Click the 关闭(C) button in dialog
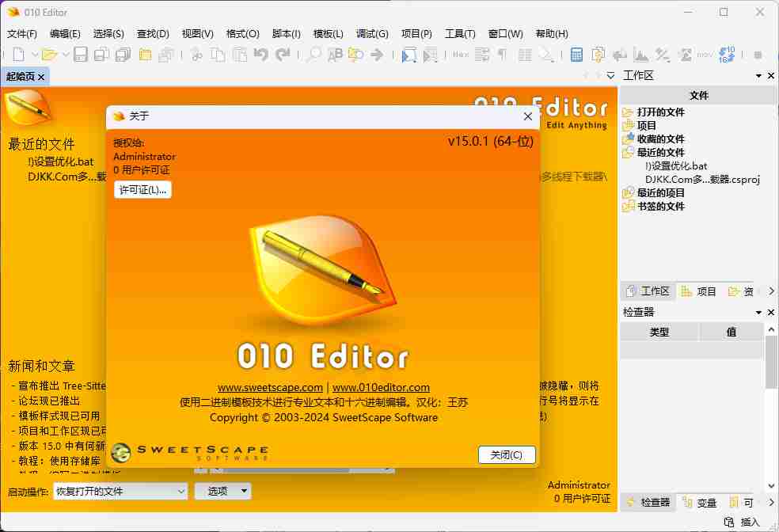Screen dimensions: 779x532 click(x=507, y=455)
